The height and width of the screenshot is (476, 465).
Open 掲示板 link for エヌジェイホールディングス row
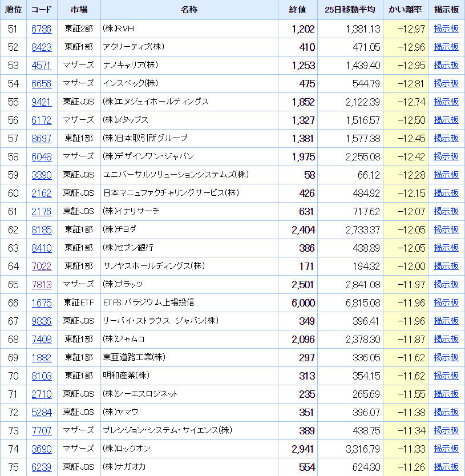(x=446, y=102)
